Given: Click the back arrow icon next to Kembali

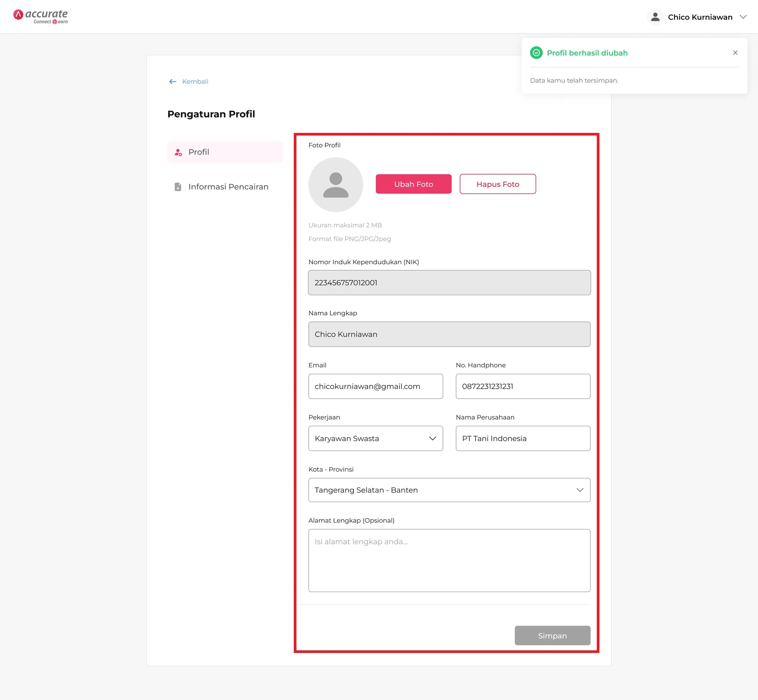Looking at the screenshot, I should pos(173,82).
